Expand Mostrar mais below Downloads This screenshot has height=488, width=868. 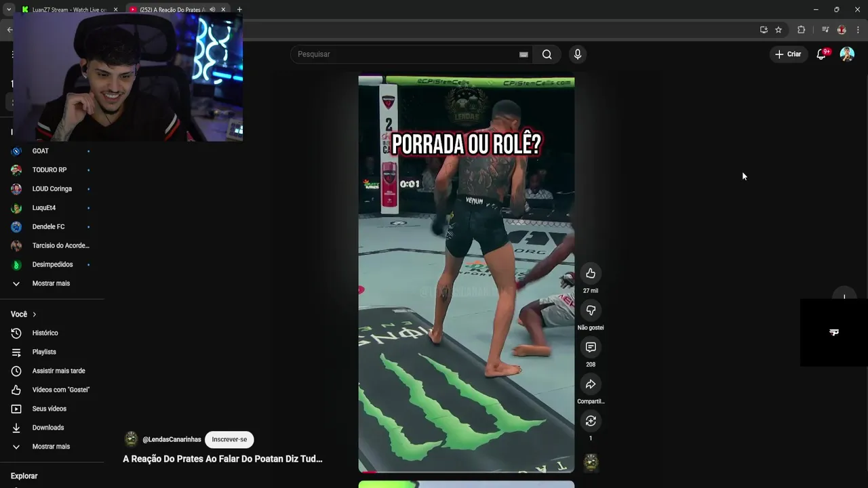click(x=52, y=447)
